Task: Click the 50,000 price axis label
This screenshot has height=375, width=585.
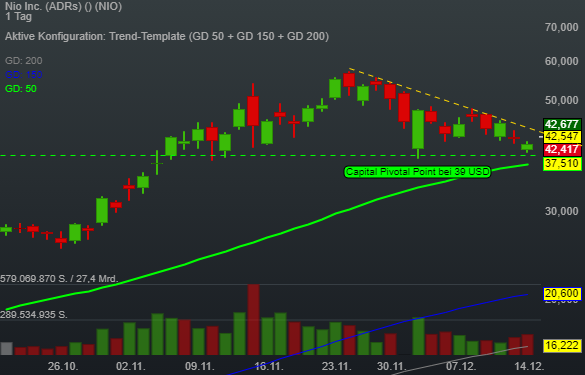Action: click(561, 100)
